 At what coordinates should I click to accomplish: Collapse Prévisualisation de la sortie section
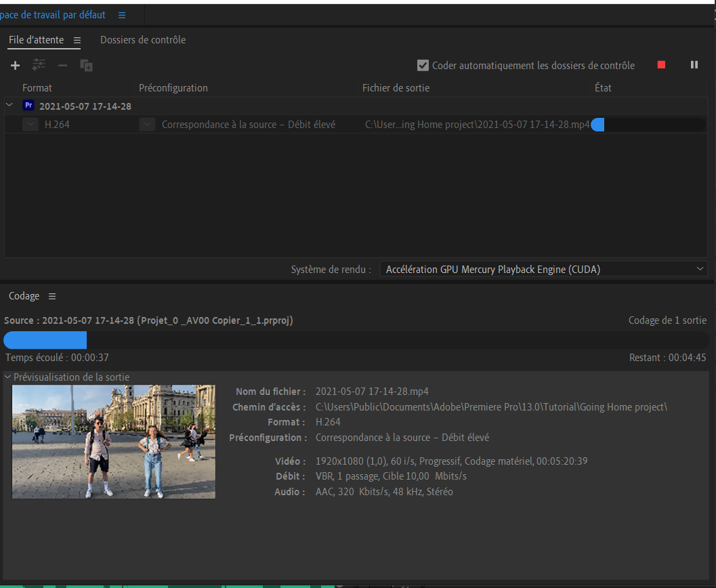point(7,377)
